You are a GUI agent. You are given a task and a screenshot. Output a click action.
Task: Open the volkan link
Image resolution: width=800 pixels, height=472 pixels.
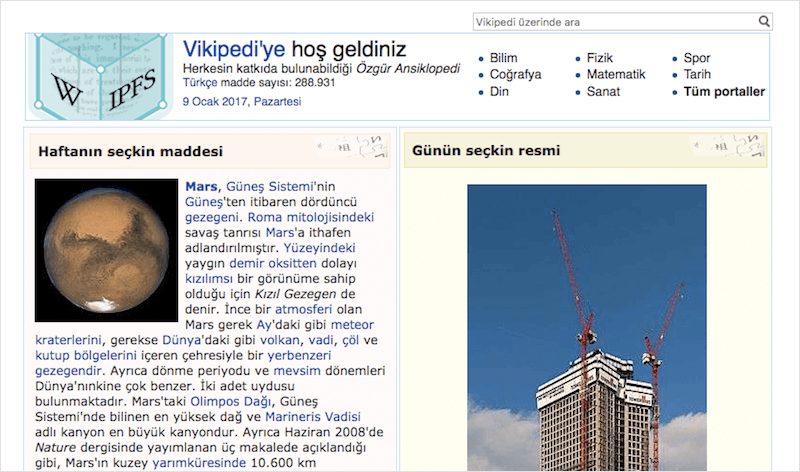(280, 340)
